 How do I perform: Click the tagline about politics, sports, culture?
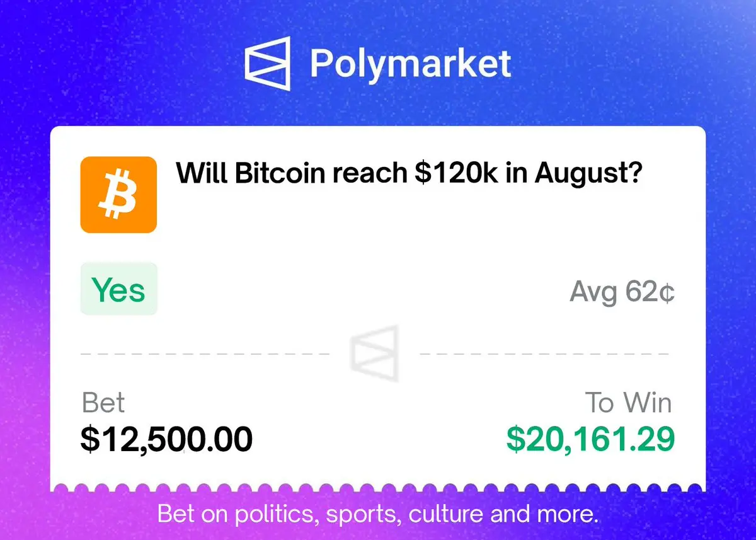click(x=377, y=514)
